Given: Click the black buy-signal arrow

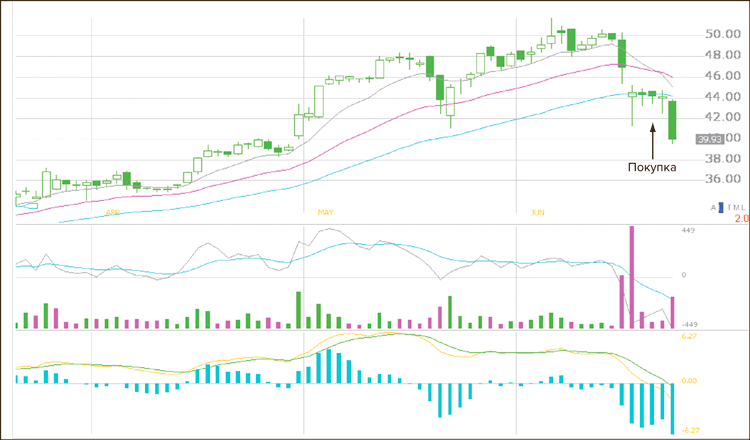Looking at the screenshot, I should [x=652, y=139].
